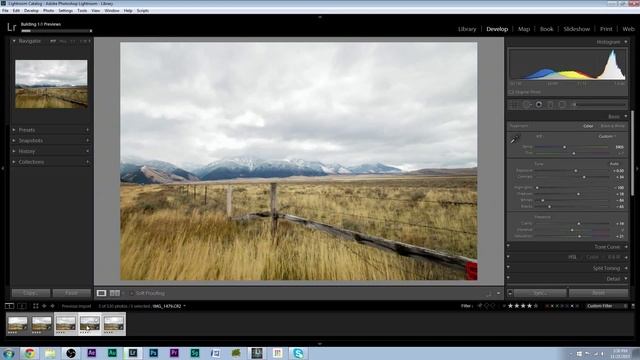Viewport: 640px width, 360px height.
Task: Open Photoshop from taskbar
Action: coord(153,353)
